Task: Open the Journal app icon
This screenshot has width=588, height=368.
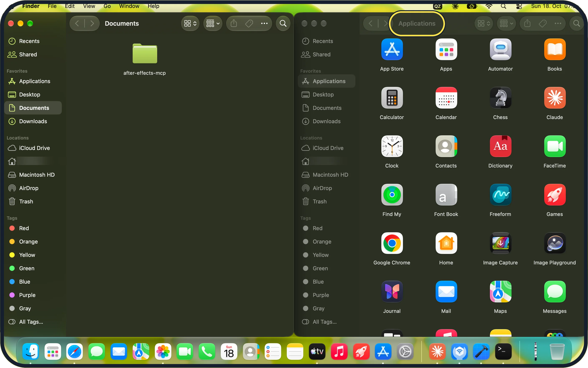Action: pos(392,292)
